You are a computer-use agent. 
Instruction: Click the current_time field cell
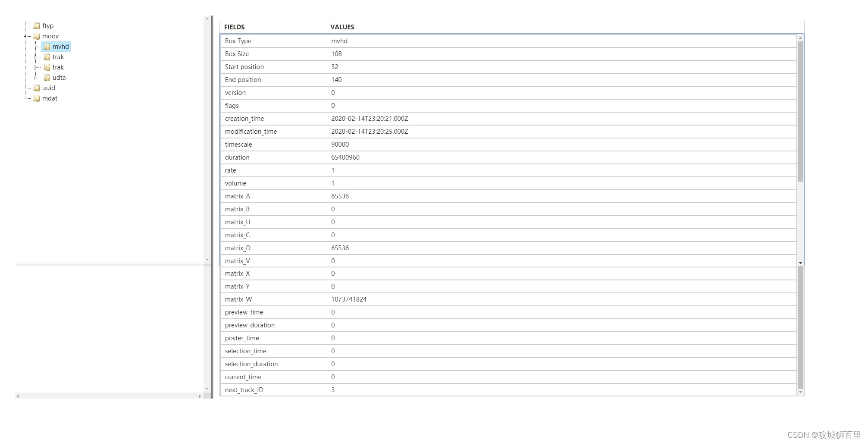click(x=243, y=377)
